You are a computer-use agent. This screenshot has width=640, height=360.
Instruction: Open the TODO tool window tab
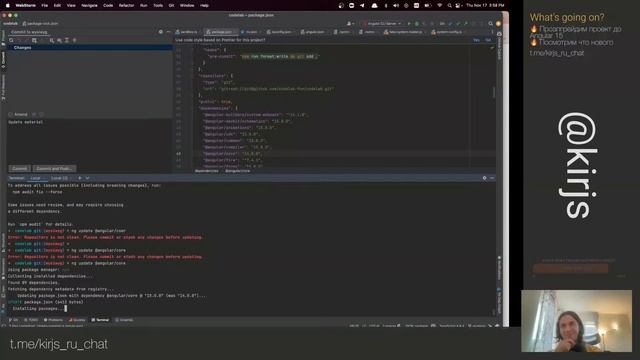(x=31, y=320)
